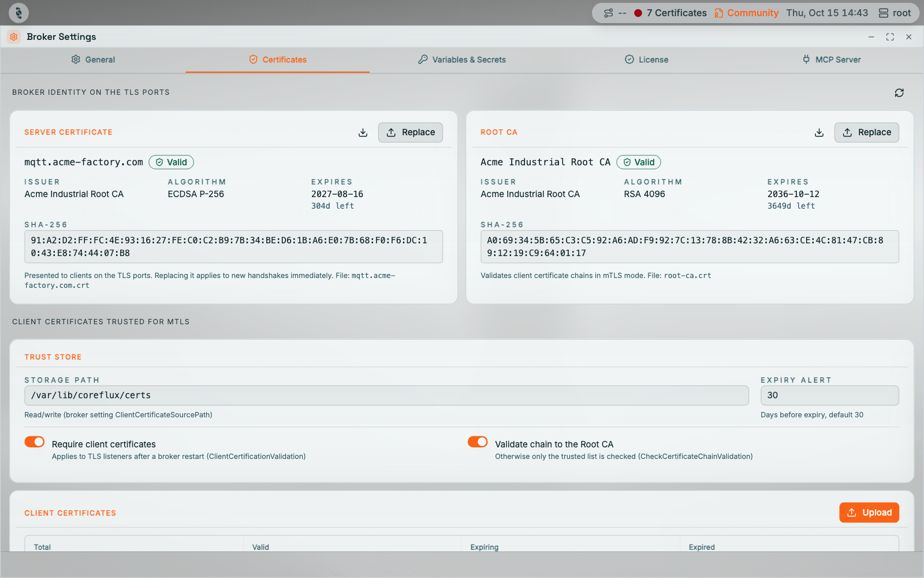Click the Expiry Alert days field
The height and width of the screenshot is (578, 924).
[830, 395]
